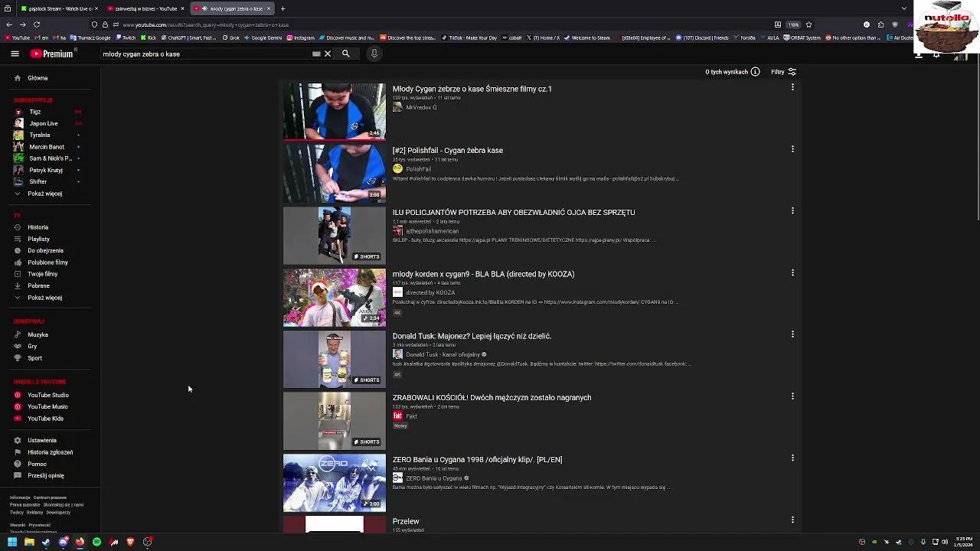Screen dimensions: 980x551
Task: Click the YouTube Premium logo
Action: (52, 54)
